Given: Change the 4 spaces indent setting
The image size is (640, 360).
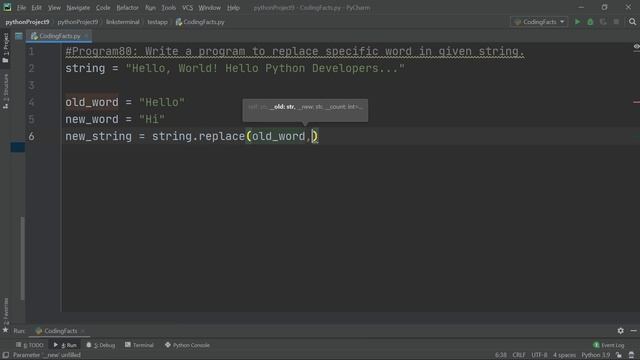Looking at the screenshot, I should [x=564, y=355].
